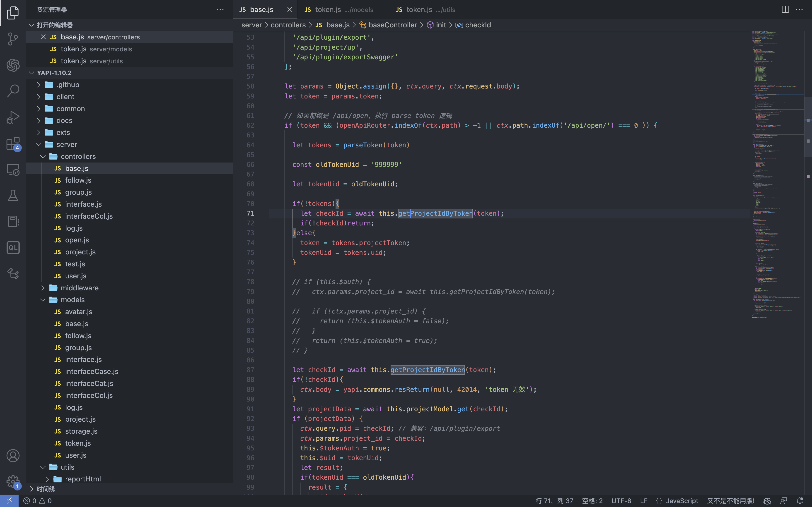This screenshot has height=507, width=812.
Task: Click the split editor right icon
Action: (785, 9)
